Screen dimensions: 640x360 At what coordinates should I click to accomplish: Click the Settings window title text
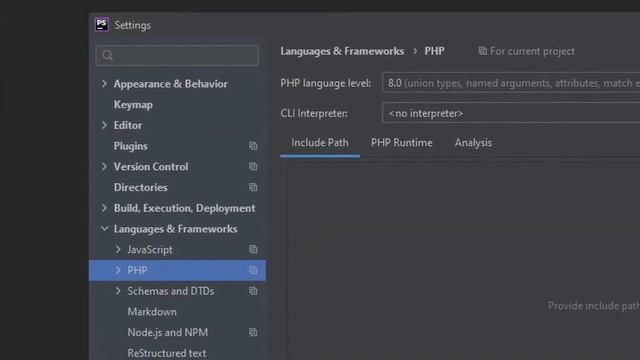pyautogui.click(x=133, y=25)
